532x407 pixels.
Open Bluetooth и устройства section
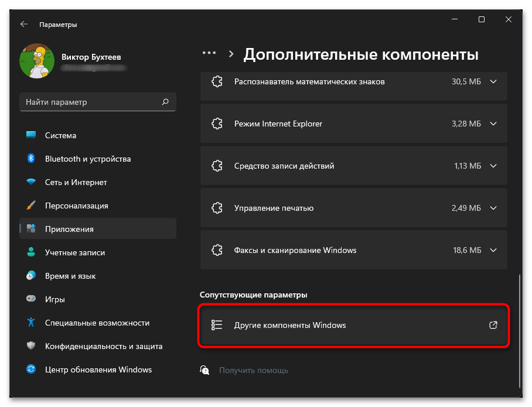coord(98,159)
